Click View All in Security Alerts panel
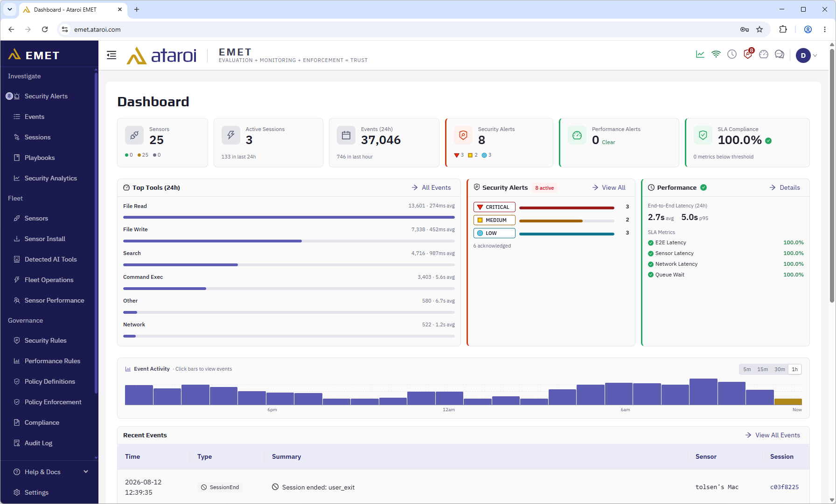Screen dimensions: 836x504 609,187
